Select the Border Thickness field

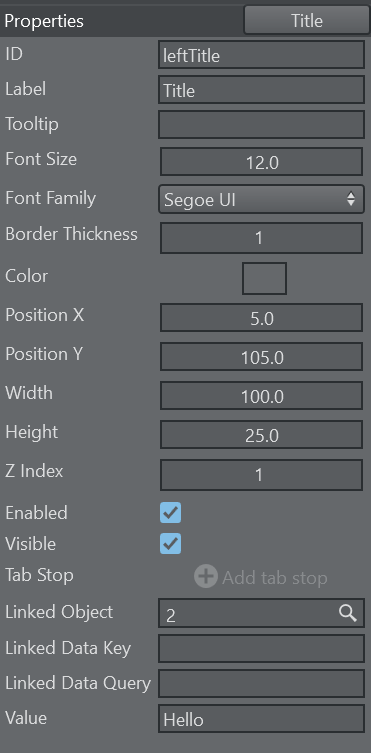coord(261,238)
